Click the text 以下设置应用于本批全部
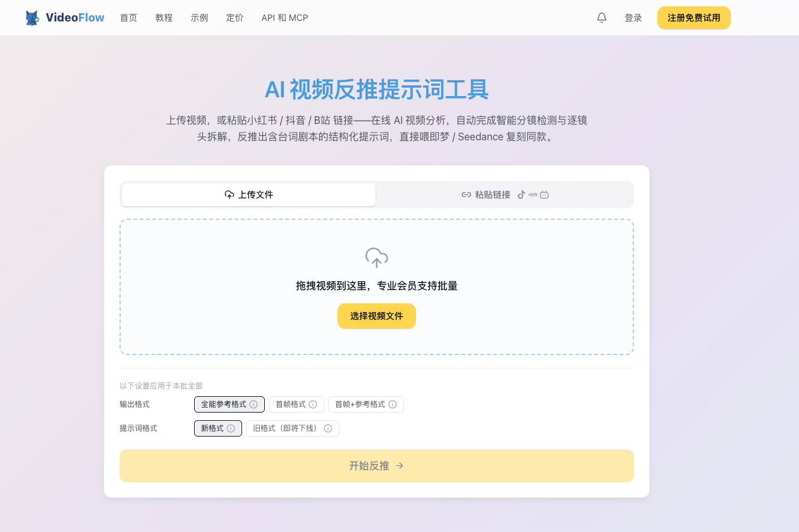This screenshot has height=532, width=799. (x=161, y=386)
